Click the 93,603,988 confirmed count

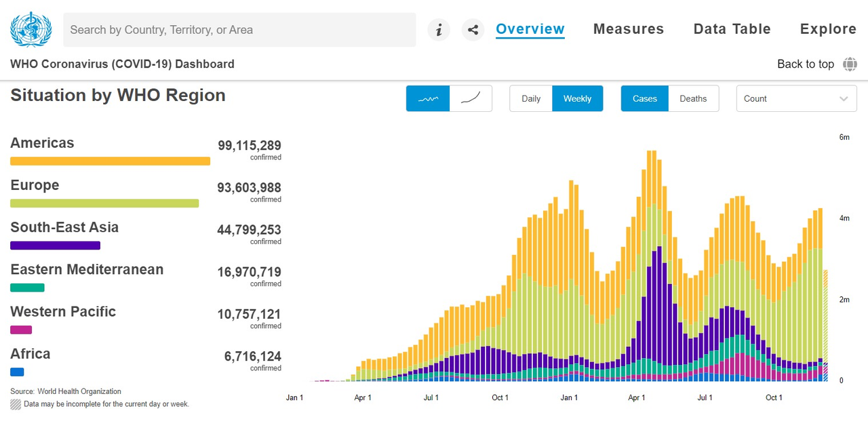pyautogui.click(x=249, y=187)
